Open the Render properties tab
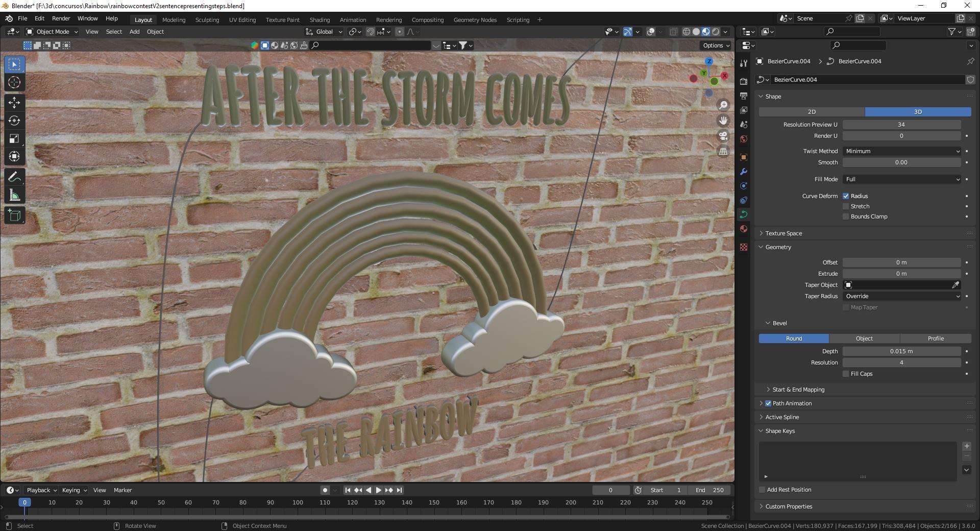Screen dimensions: 980x531 tap(744, 82)
